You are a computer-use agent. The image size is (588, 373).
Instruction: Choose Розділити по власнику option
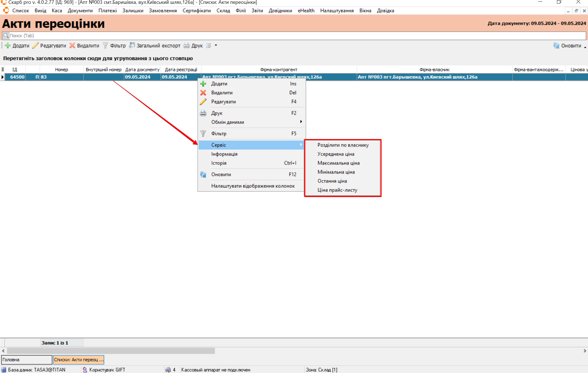tap(343, 145)
